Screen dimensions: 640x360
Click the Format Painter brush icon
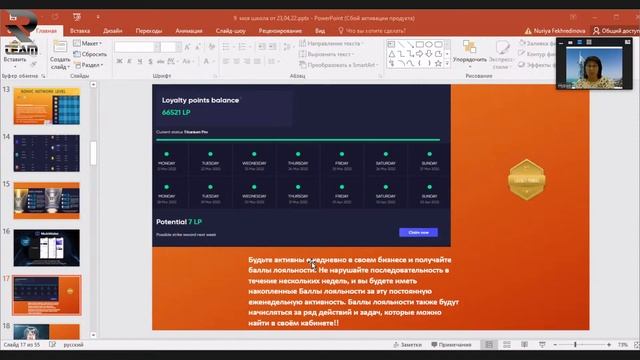coord(34,64)
